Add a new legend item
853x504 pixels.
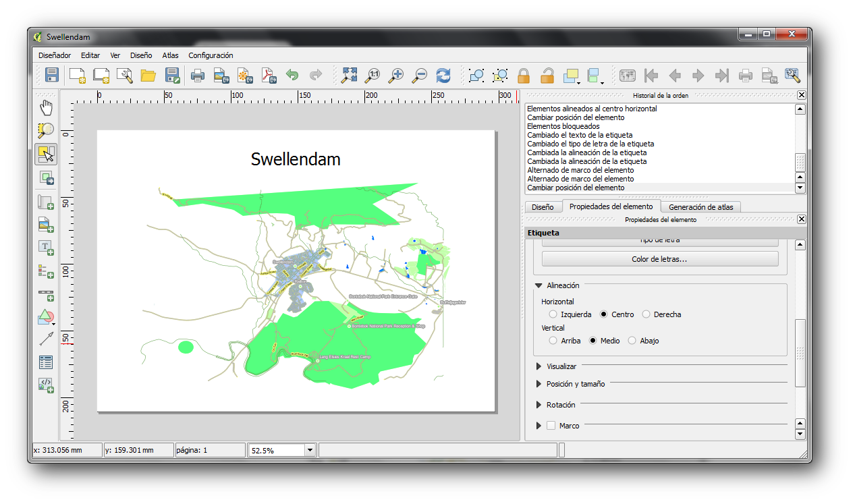tap(46, 271)
